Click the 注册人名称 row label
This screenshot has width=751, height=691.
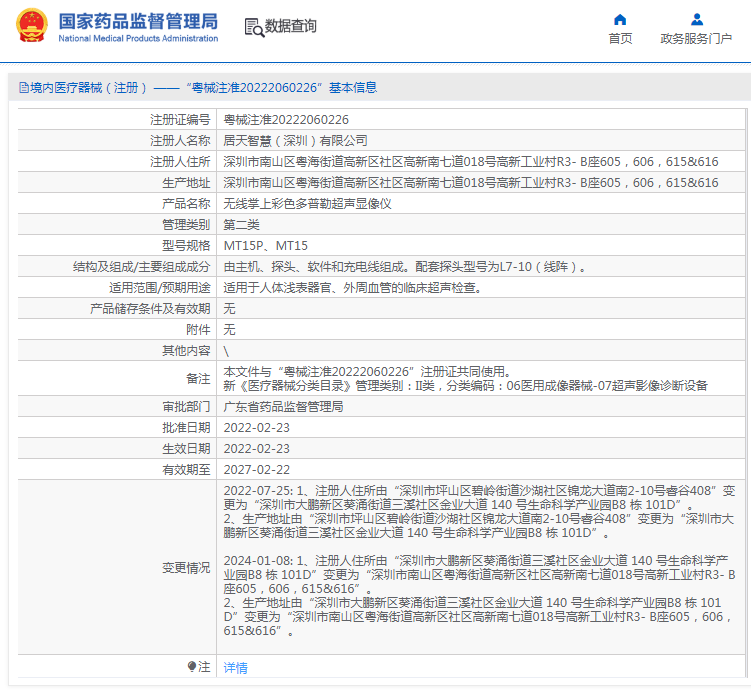coord(180,141)
